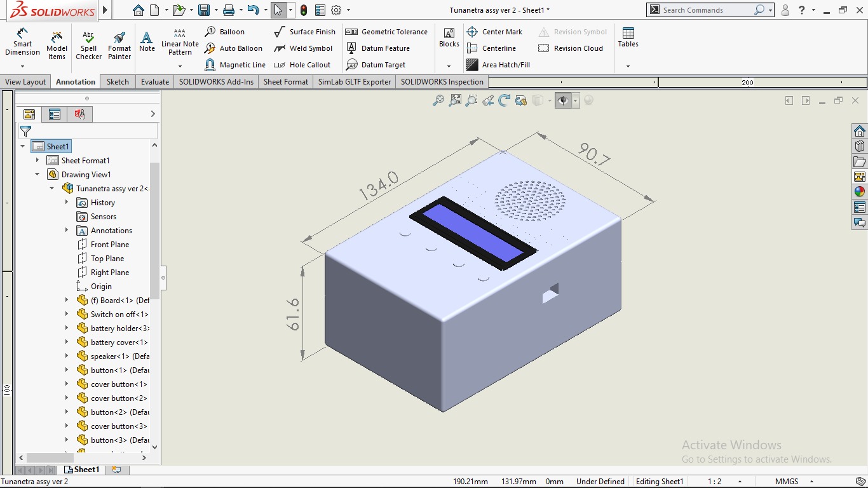Viewport: 868px width, 488px height.
Task: Collapse the Sheet1 tree node
Action: pos(23,146)
